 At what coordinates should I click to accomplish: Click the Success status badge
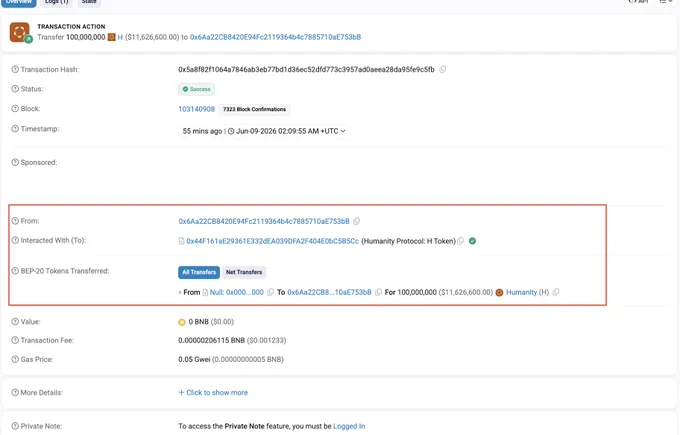click(196, 89)
